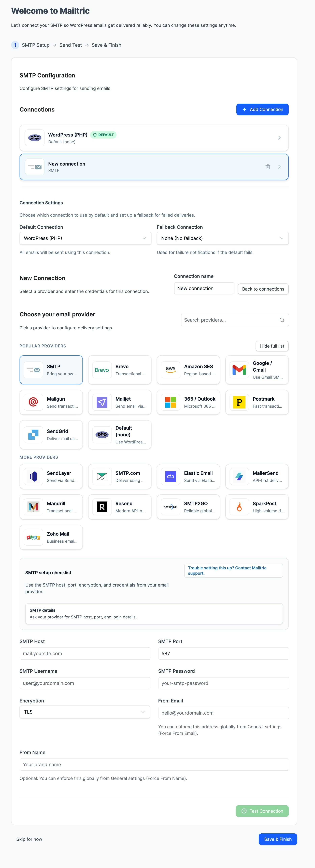This screenshot has height=868, width=315.
Task: Select the 365 / Outlook Microsoft logo
Action: 171,402
